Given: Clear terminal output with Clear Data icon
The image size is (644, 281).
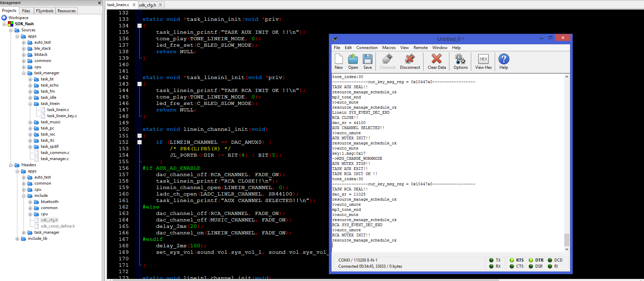Looking at the screenshot, I should coord(436,61).
